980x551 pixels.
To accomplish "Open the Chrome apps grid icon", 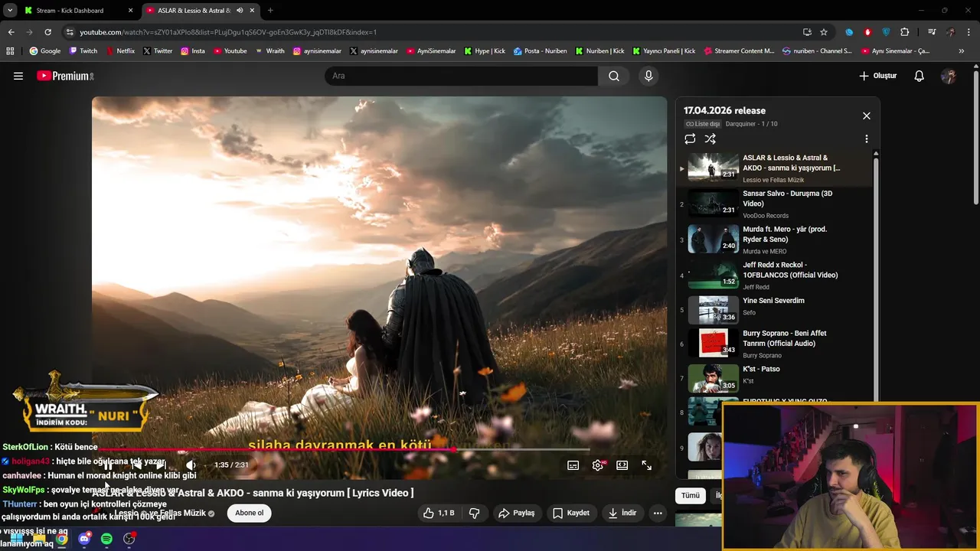I will tap(10, 51).
